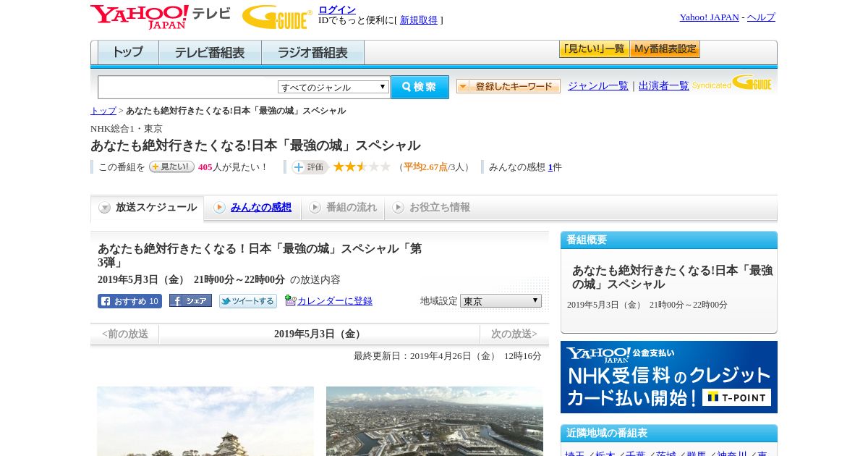Open the カレンダーに登録 link
Viewport: 868px width, 456px height.
[335, 301]
